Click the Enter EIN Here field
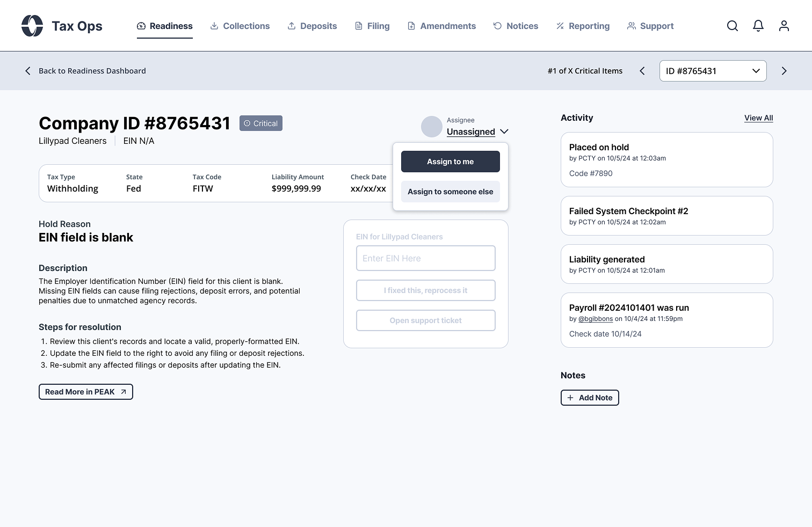 tap(425, 258)
